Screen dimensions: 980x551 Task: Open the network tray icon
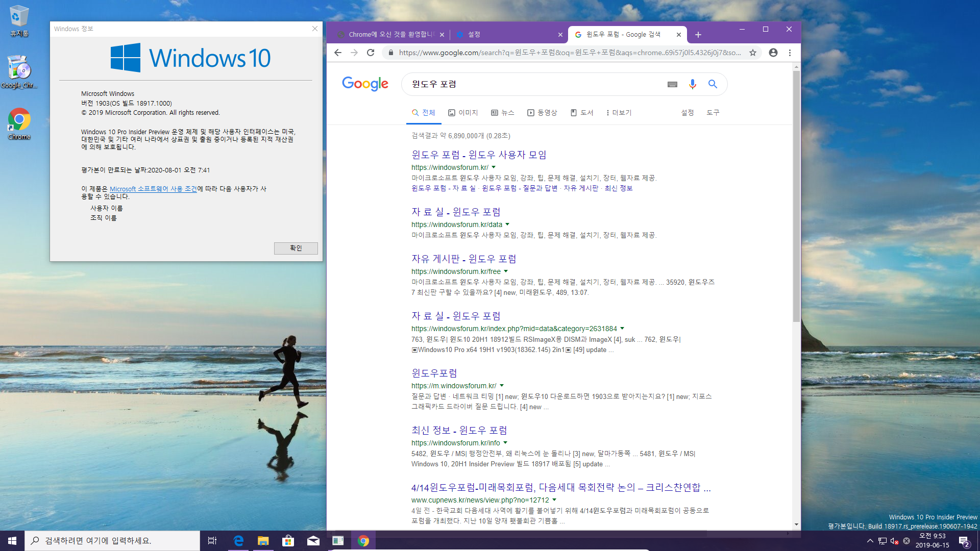click(x=882, y=541)
